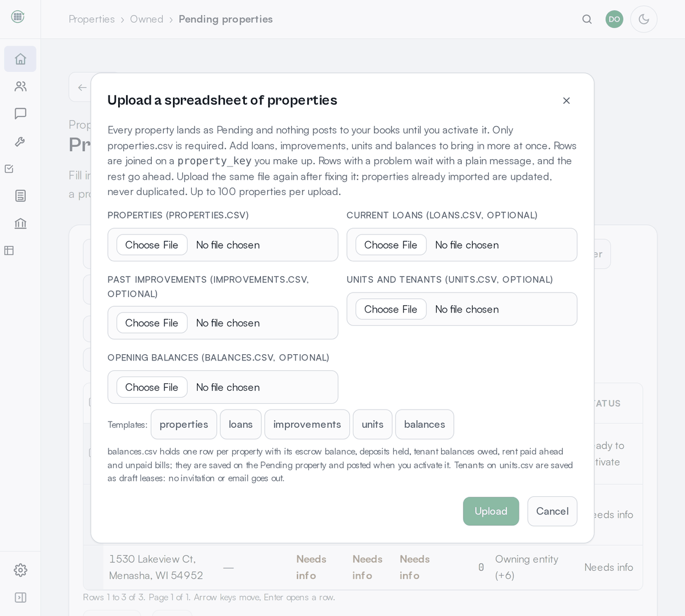Go back with the arrow button
Viewport: 685px width, 616px height.
(82, 87)
